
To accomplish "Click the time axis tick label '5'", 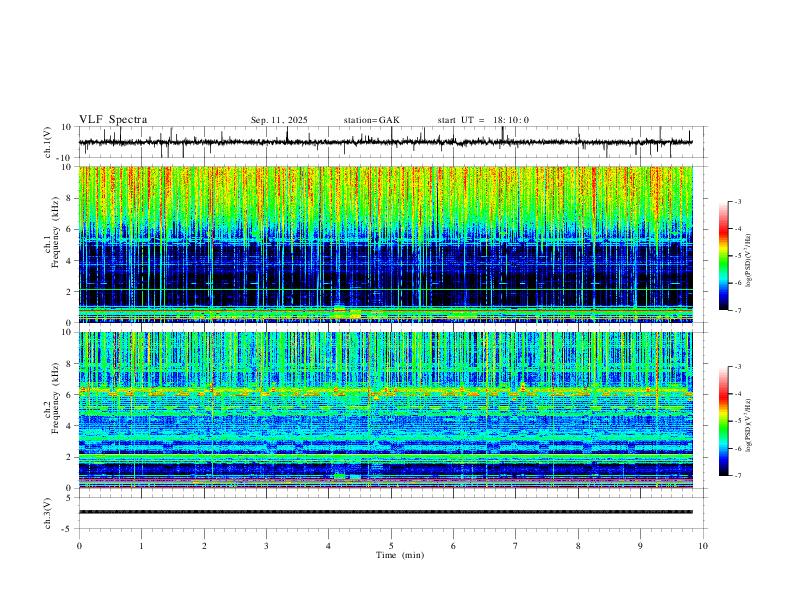I will 391,546.
